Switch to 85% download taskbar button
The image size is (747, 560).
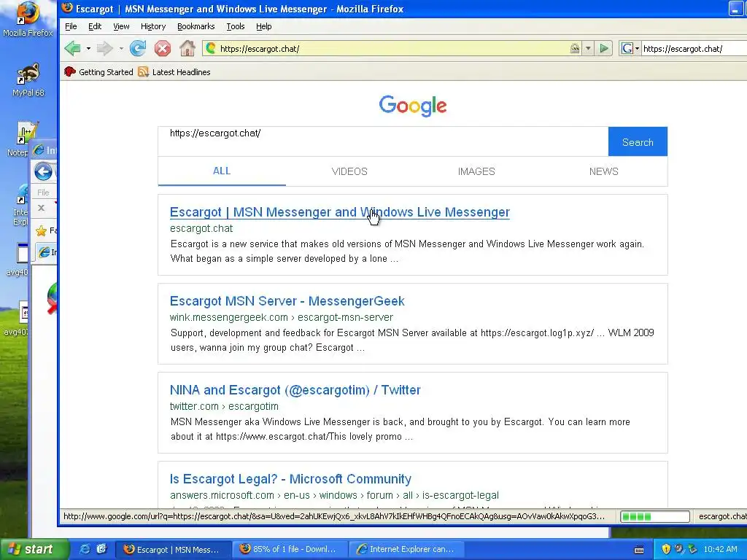(x=289, y=550)
